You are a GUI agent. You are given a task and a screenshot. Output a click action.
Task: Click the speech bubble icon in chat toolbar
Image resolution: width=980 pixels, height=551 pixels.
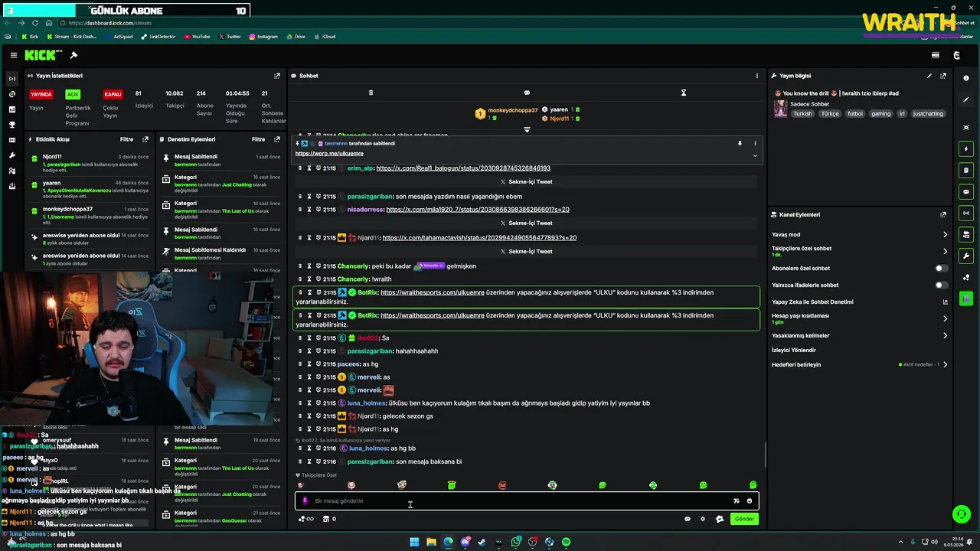coord(527,93)
